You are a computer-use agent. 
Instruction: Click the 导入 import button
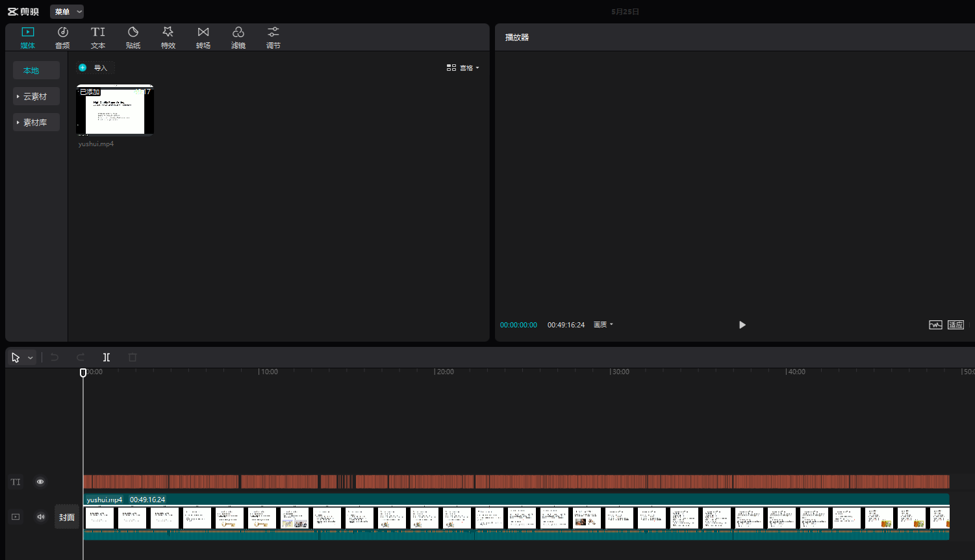click(x=95, y=68)
